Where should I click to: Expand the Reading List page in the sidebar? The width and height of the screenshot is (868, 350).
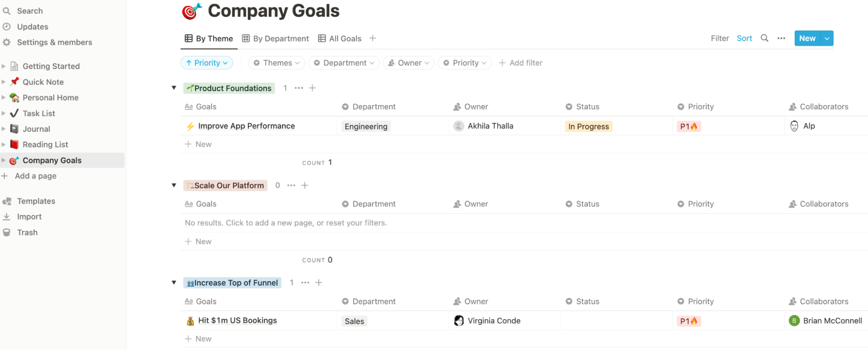3,145
